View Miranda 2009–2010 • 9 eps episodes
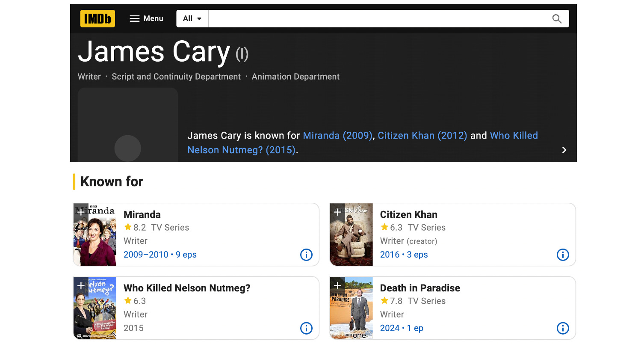The height and width of the screenshot is (344, 644). click(160, 255)
